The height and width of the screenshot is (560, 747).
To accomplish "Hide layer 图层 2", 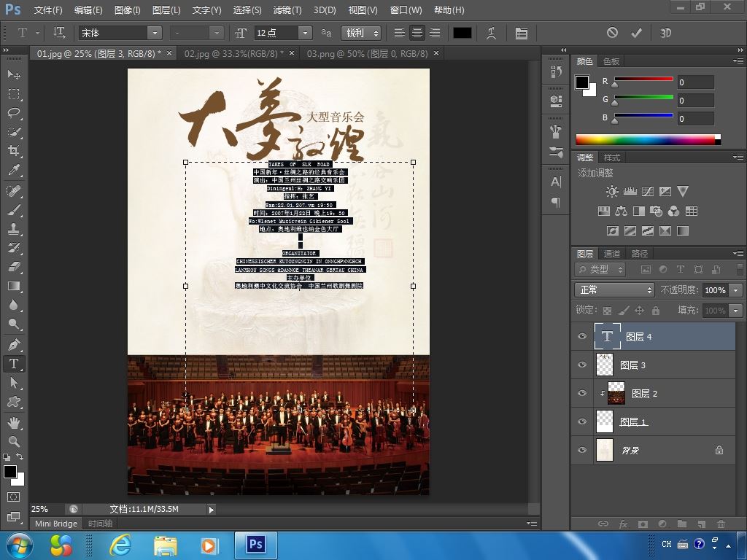I will 582,393.
